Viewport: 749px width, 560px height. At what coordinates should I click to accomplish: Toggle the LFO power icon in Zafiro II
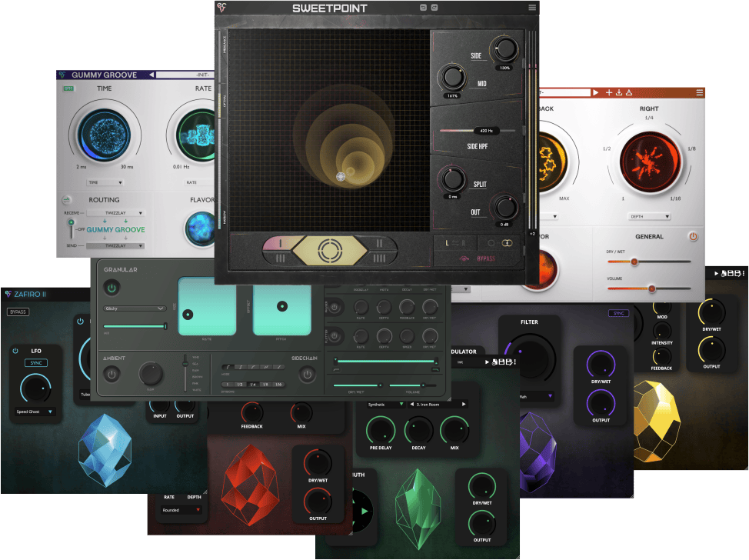pos(15,351)
